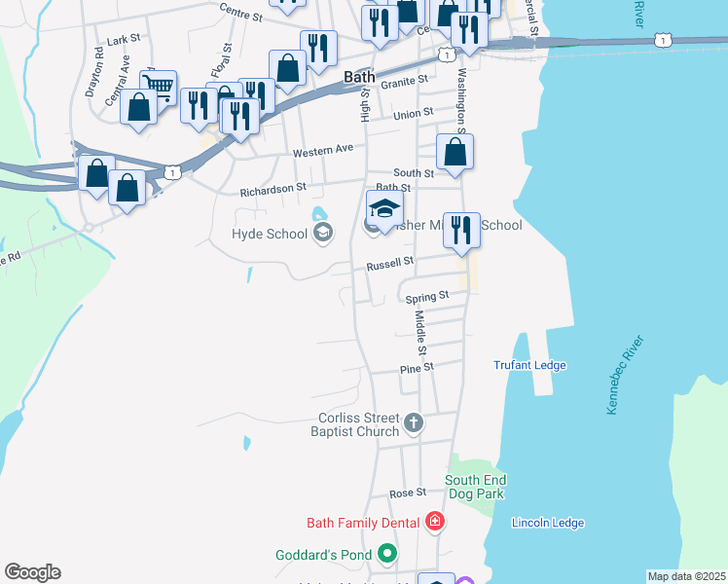Open the leftmost shopping bag marker by the Route 1 interchange

coord(96,173)
